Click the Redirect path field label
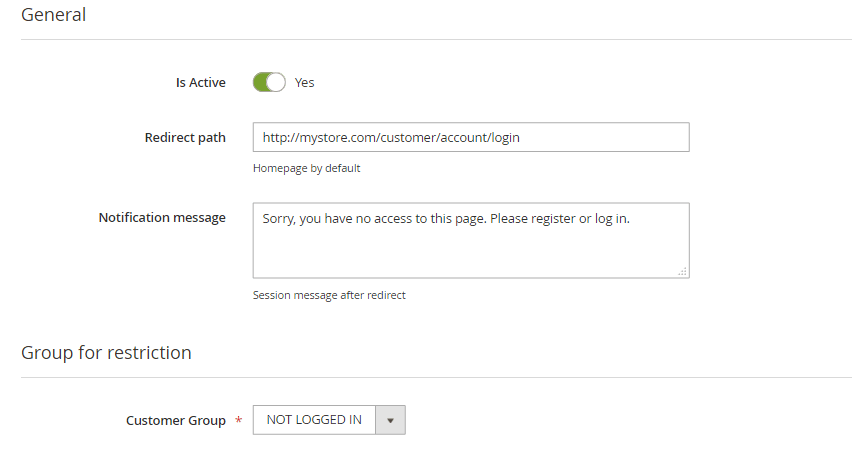Screen dimensions: 852x449 185,137
